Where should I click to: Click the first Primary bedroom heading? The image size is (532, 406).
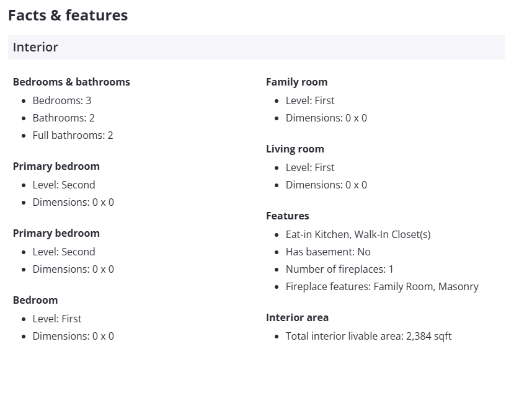coord(56,166)
